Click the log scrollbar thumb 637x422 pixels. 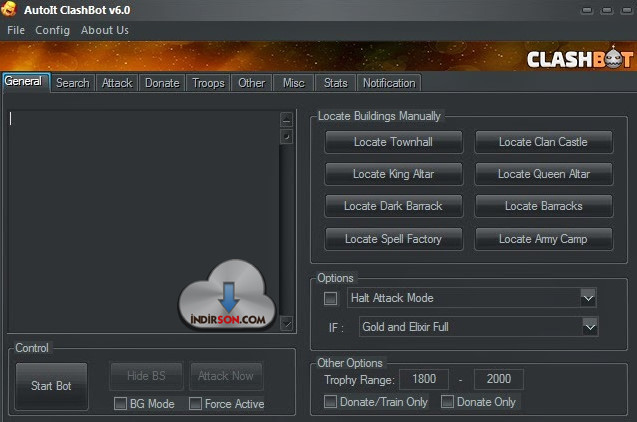286,136
